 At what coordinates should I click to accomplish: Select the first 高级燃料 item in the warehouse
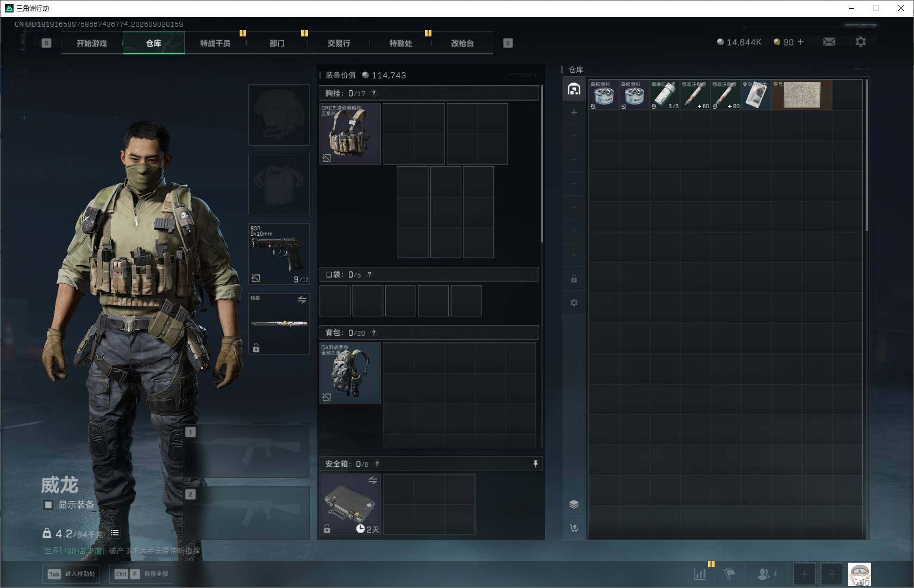604,95
